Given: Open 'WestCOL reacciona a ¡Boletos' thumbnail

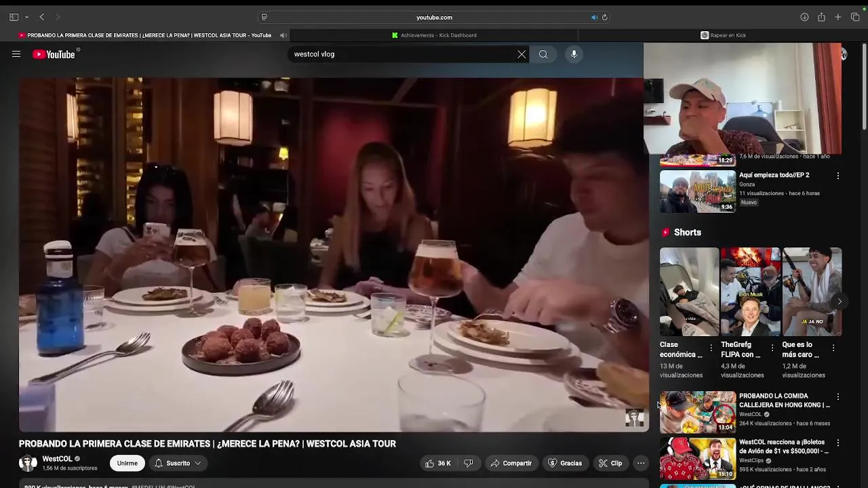Looking at the screenshot, I should click(698, 459).
